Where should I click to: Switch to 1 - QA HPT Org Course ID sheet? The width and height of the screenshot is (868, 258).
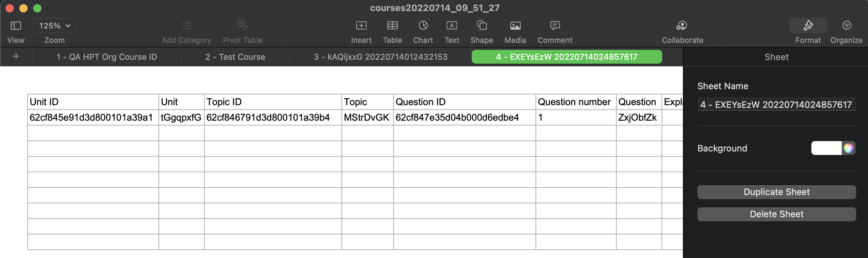tap(107, 57)
